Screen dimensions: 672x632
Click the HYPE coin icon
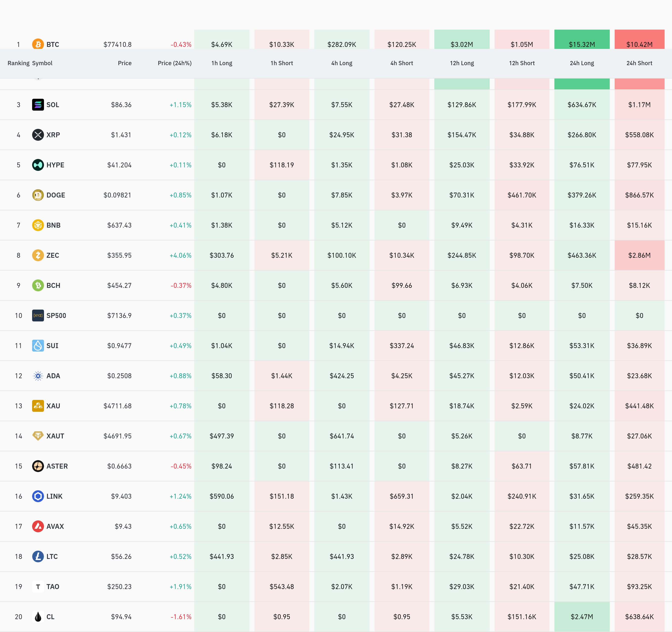pos(38,165)
